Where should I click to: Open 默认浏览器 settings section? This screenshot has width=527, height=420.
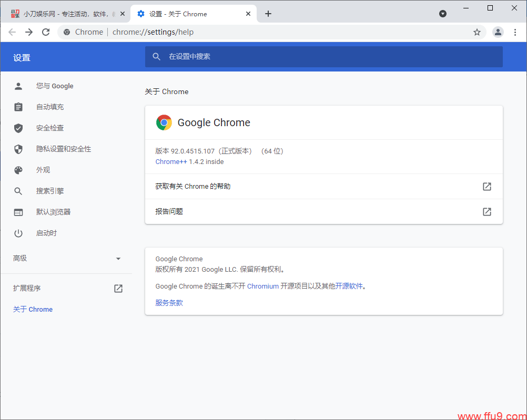(x=53, y=212)
